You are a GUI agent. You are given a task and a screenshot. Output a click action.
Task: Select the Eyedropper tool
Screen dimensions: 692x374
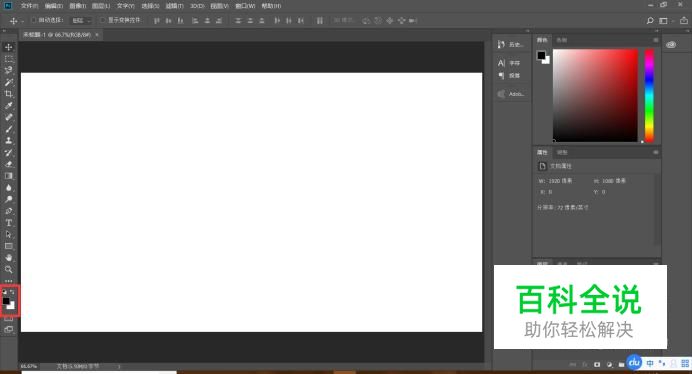(x=8, y=106)
